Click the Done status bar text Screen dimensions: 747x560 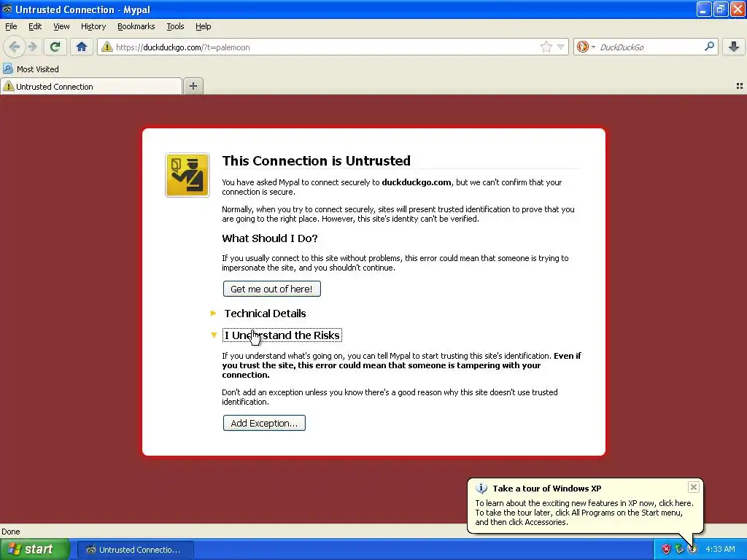pos(10,532)
